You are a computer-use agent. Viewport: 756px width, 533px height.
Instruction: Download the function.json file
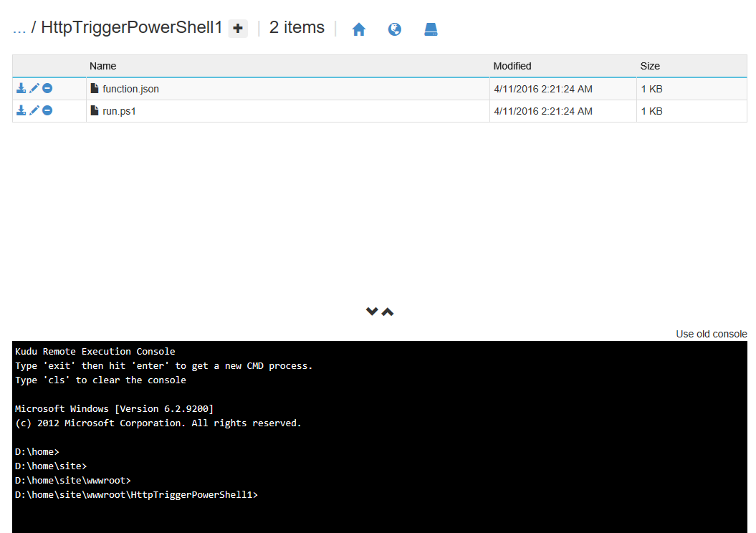21,89
